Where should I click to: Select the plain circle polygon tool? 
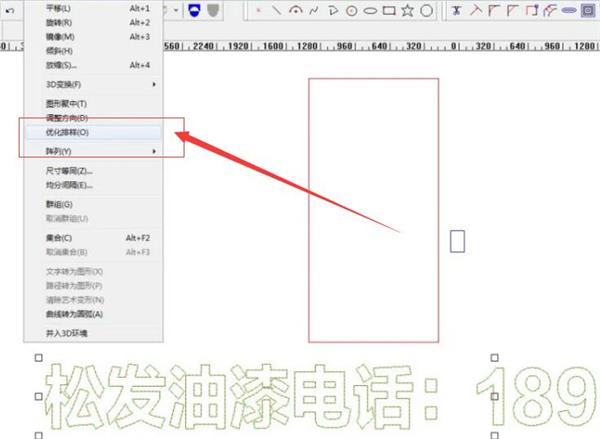tap(426, 11)
